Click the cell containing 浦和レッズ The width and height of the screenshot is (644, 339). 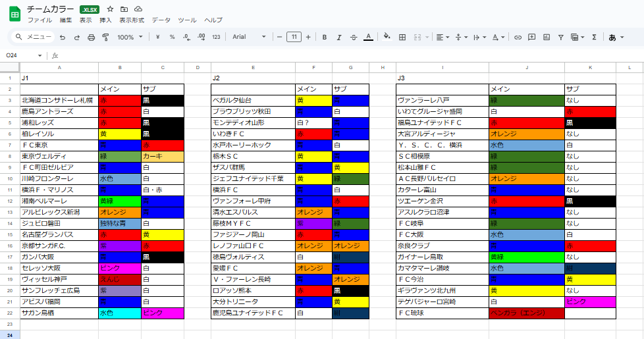59,122
